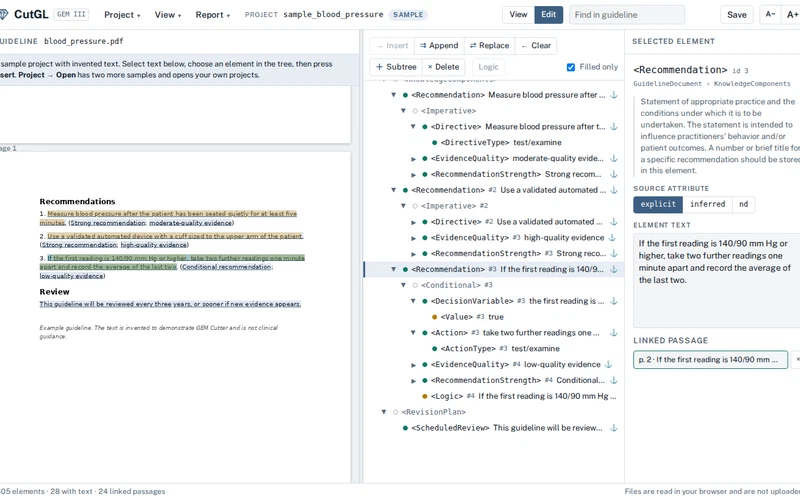Click anchor icon beside RecommendationStrength #3 row
This screenshot has height=500, width=800.
click(x=614, y=254)
